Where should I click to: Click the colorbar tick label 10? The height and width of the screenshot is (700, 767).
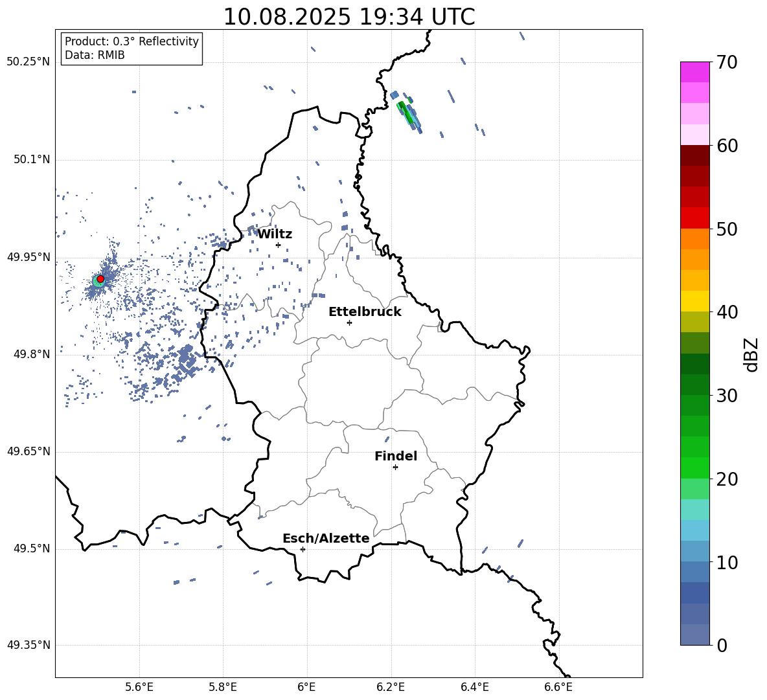click(x=727, y=562)
